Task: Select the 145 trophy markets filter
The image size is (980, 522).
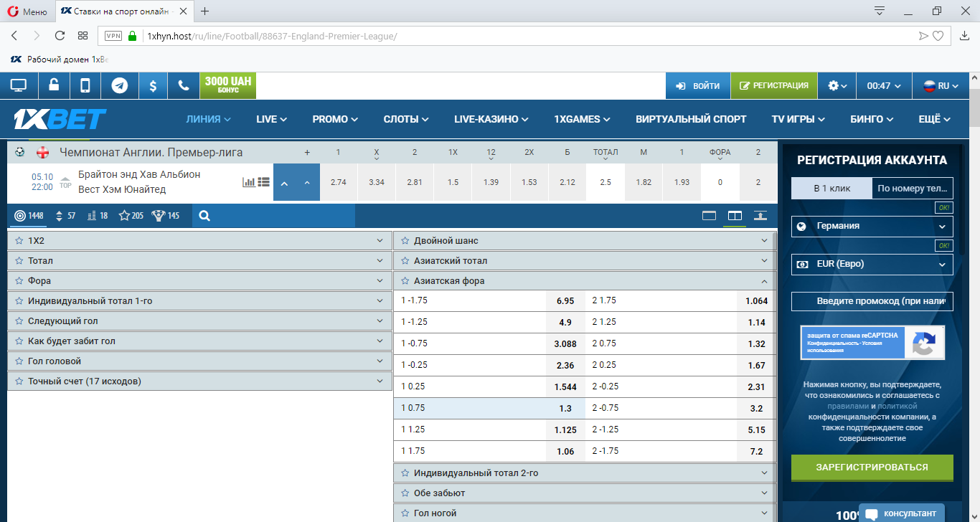Action: pos(166,215)
